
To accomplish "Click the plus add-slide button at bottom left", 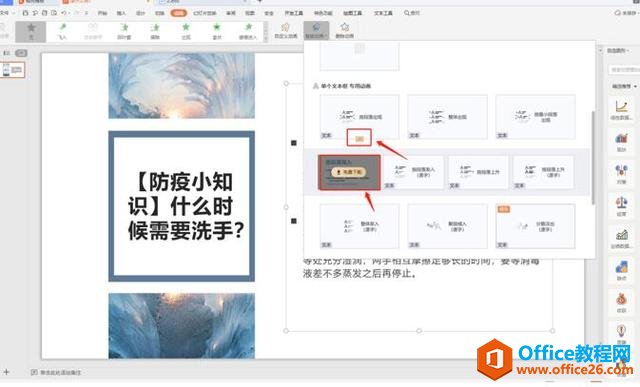I will click(6, 372).
